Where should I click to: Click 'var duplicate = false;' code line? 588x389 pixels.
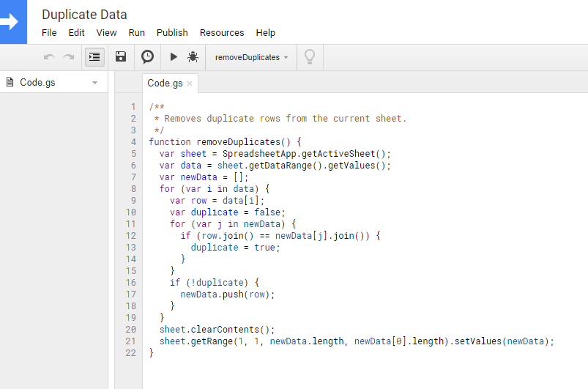tap(228, 212)
